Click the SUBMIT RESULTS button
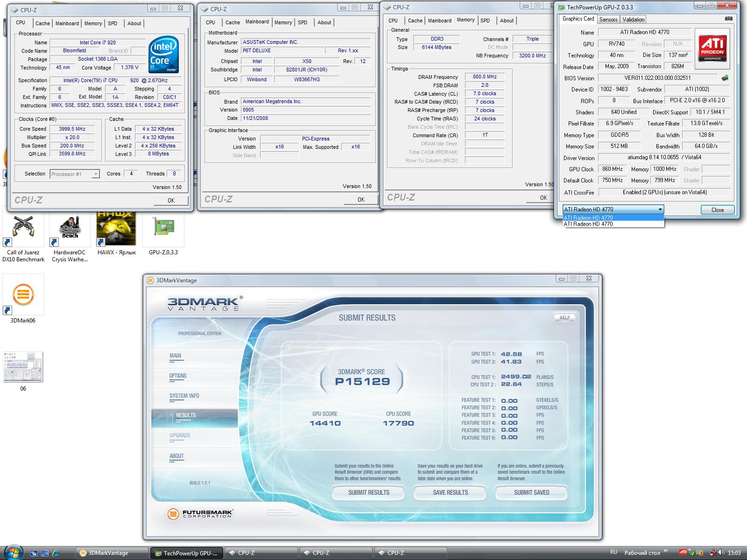This screenshot has height=560, width=747. [368, 492]
